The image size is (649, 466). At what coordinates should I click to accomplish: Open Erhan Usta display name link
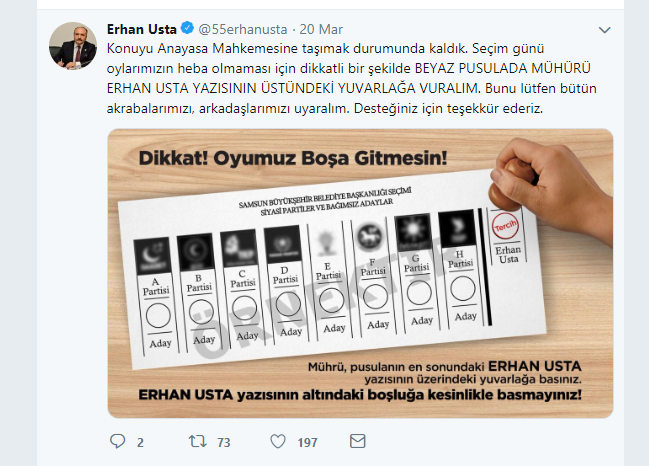pos(142,29)
